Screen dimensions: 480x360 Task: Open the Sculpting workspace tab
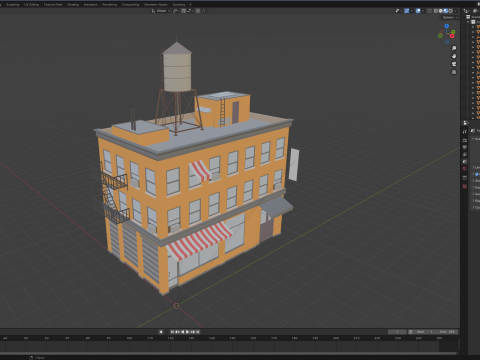pyautogui.click(x=12, y=4)
